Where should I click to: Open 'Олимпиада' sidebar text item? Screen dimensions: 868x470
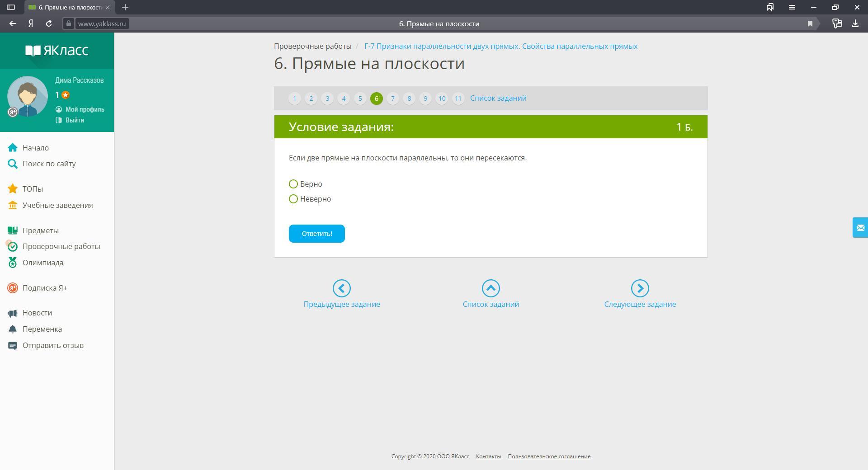click(43, 263)
